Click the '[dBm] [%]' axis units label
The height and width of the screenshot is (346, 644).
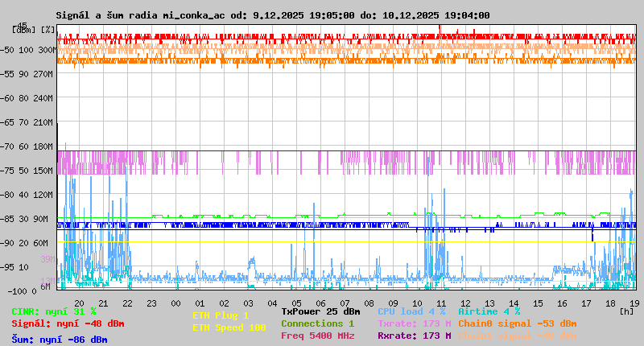click(34, 30)
